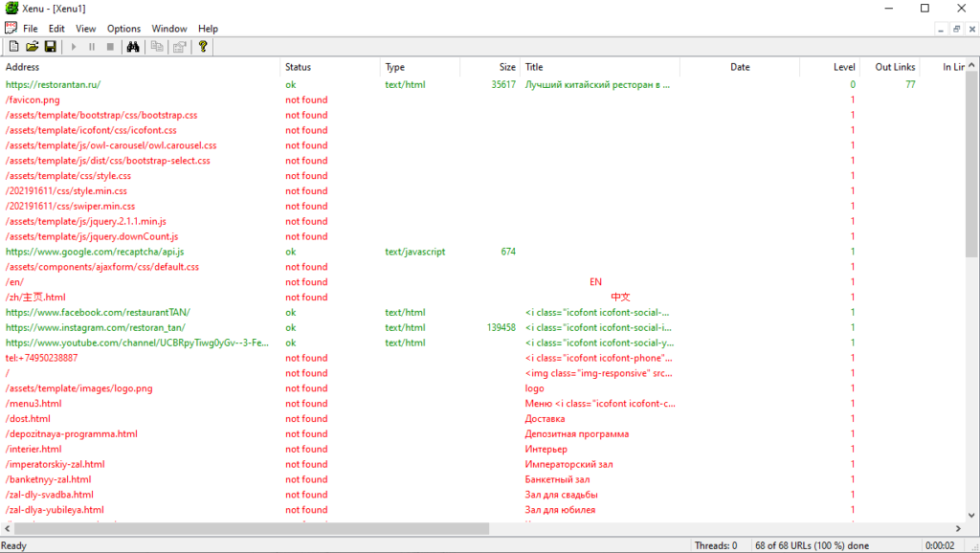This screenshot has height=553, width=980.
Task: Click the New document toolbar icon
Action: coord(13,46)
